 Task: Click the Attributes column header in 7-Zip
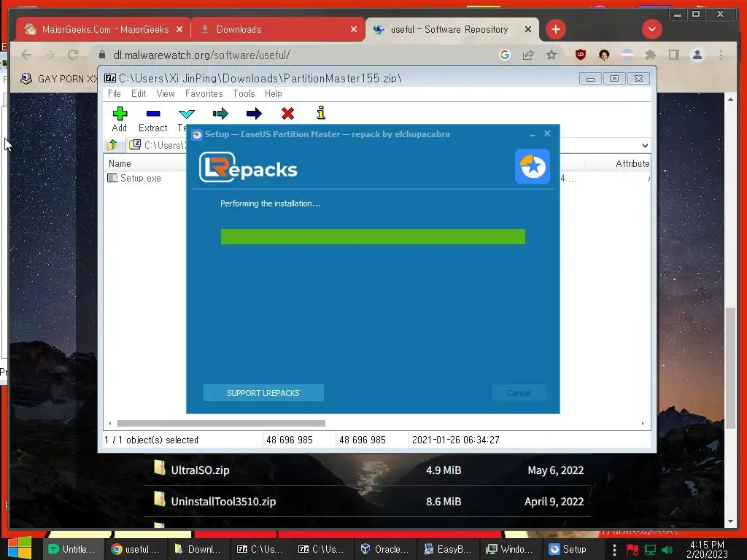pyautogui.click(x=632, y=164)
